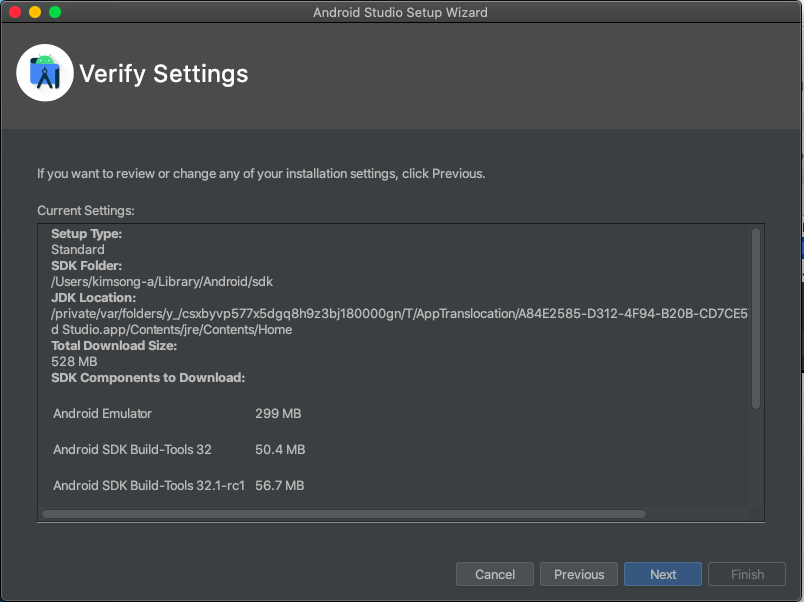The height and width of the screenshot is (602, 804).
Task: Maximize window using green button
Action: (x=55, y=12)
